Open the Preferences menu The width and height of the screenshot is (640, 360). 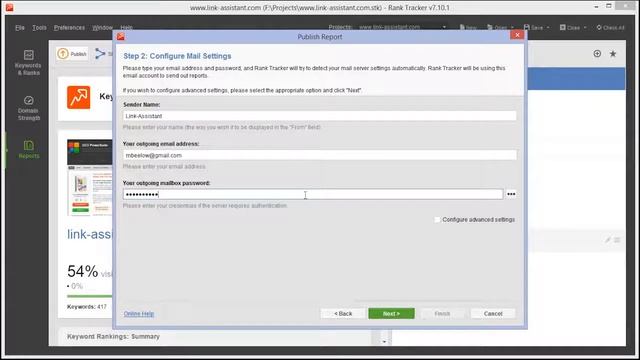pos(69,27)
